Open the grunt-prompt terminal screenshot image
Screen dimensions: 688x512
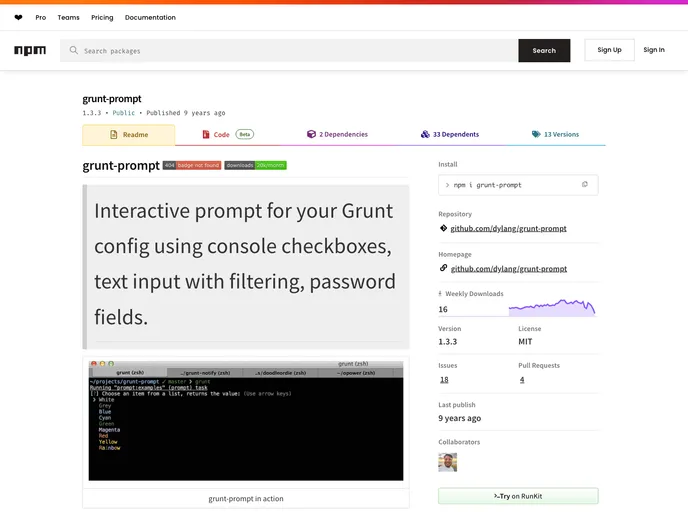coord(246,421)
